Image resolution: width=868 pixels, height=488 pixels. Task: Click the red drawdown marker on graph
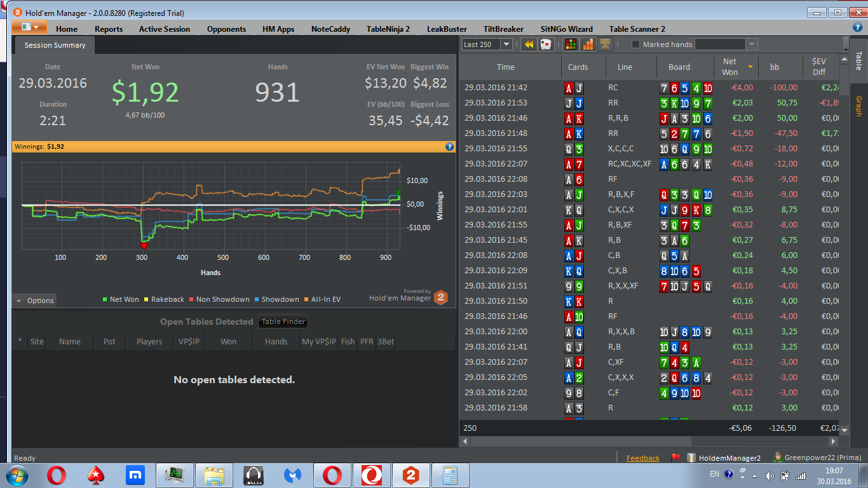pos(144,245)
